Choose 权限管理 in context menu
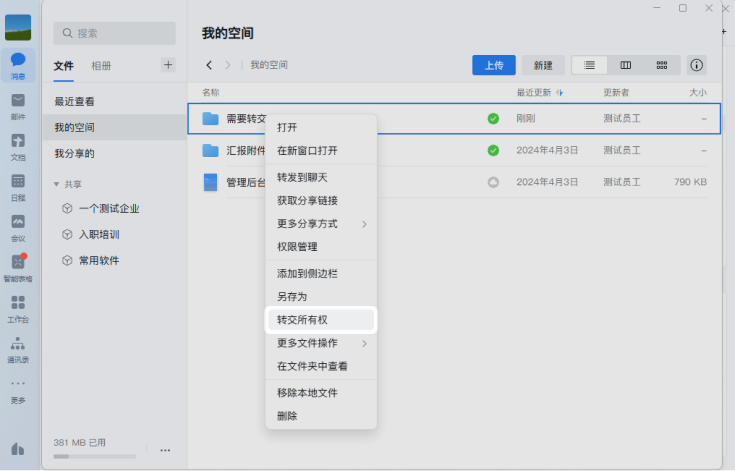The height and width of the screenshot is (471, 735). [321, 247]
